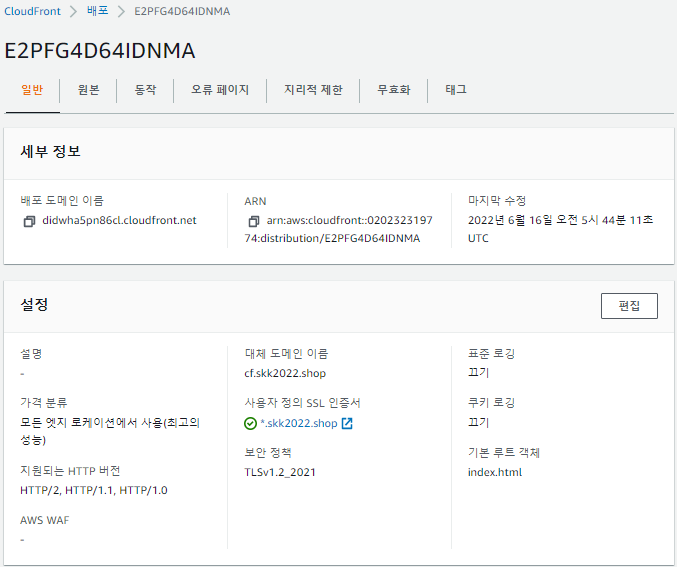Click the TLSv1.2_2021 security policy value
The width and height of the screenshot is (677, 567).
[280, 472]
